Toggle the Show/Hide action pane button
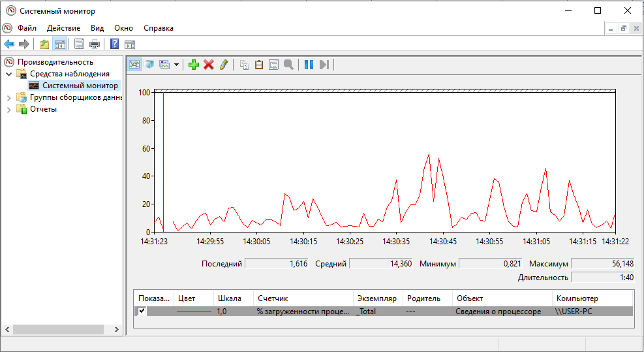The width and height of the screenshot is (644, 352). [x=130, y=44]
